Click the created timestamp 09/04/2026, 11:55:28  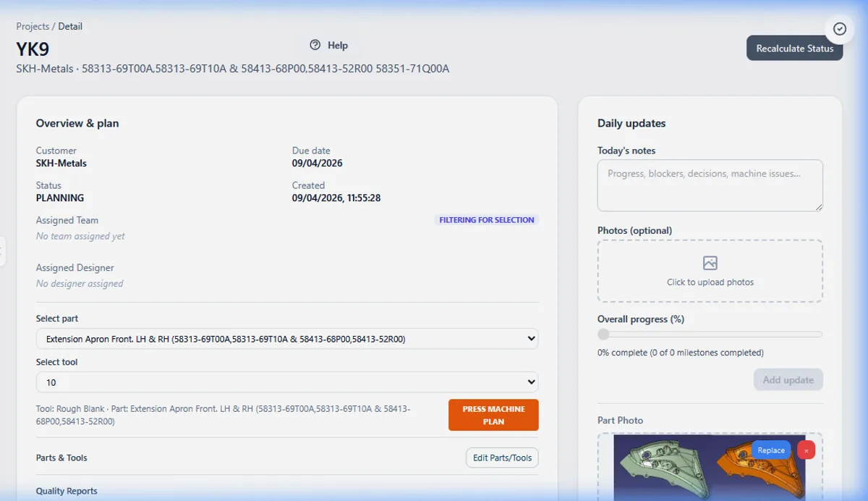pos(336,198)
